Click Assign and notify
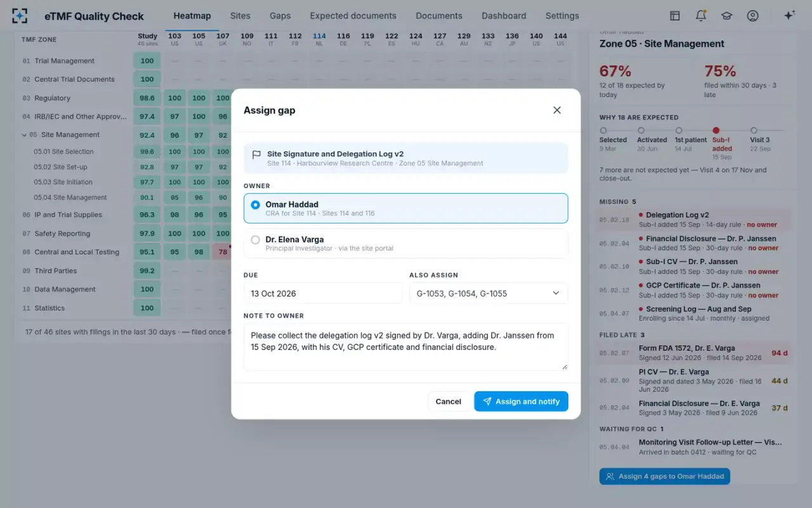 coord(521,401)
